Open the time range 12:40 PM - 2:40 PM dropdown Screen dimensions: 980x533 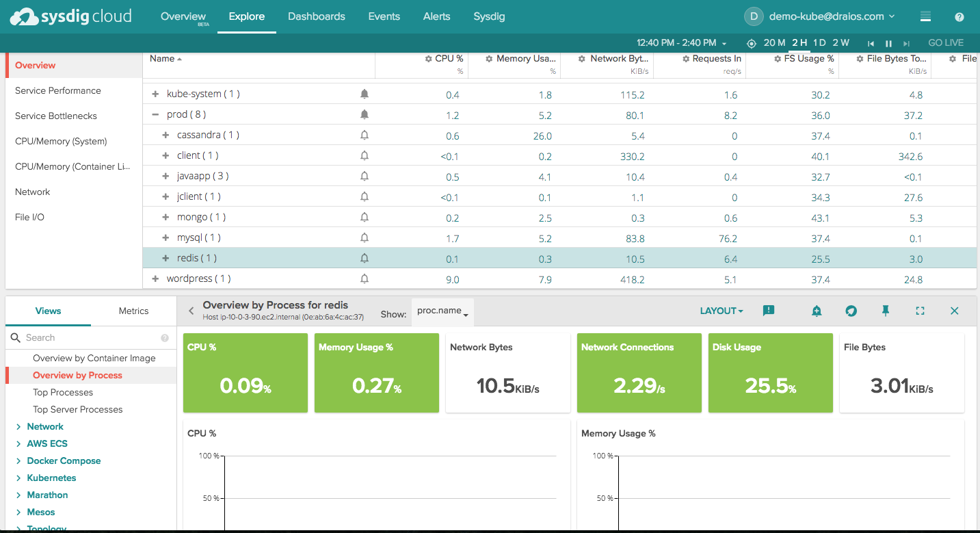[681, 43]
